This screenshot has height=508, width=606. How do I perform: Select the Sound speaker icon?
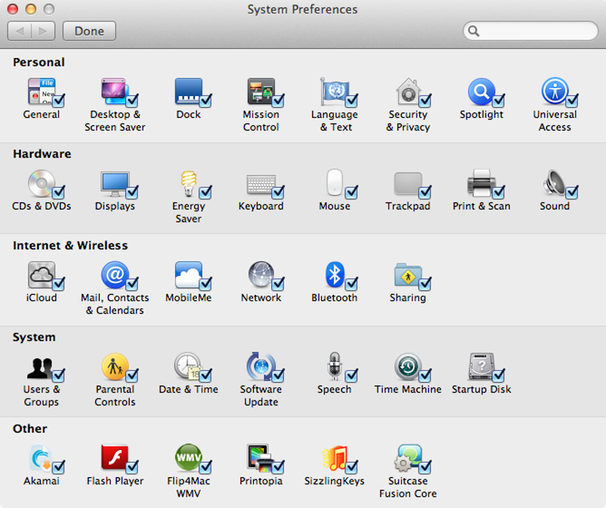pos(553,182)
